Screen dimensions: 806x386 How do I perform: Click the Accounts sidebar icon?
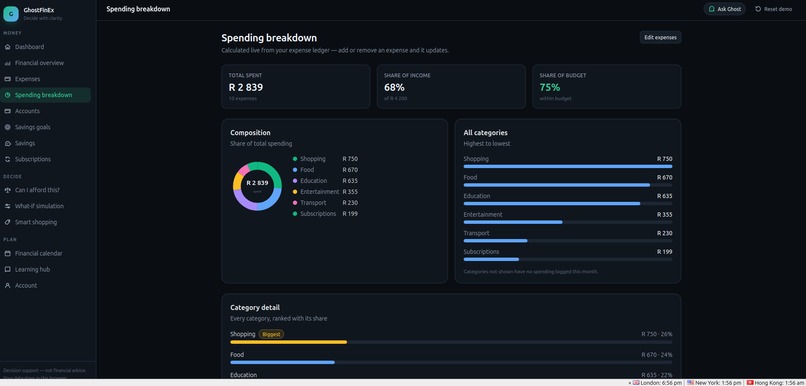pyautogui.click(x=7, y=111)
